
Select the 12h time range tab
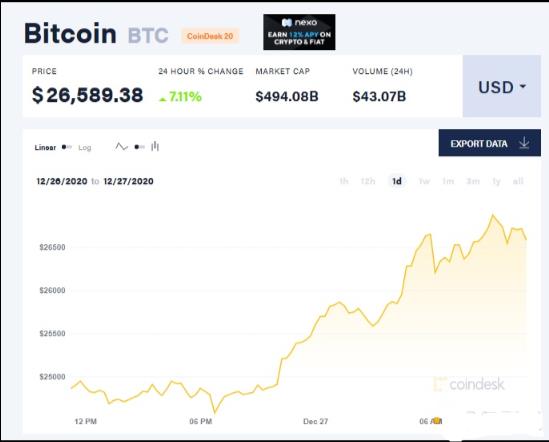coord(368,181)
